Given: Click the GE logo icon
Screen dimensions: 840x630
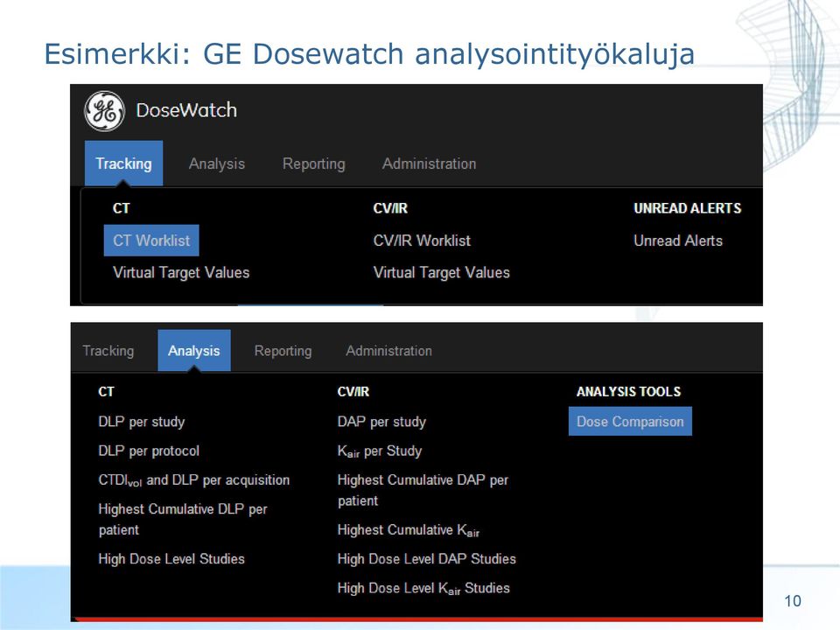Looking at the screenshot, I should (104, 111).
